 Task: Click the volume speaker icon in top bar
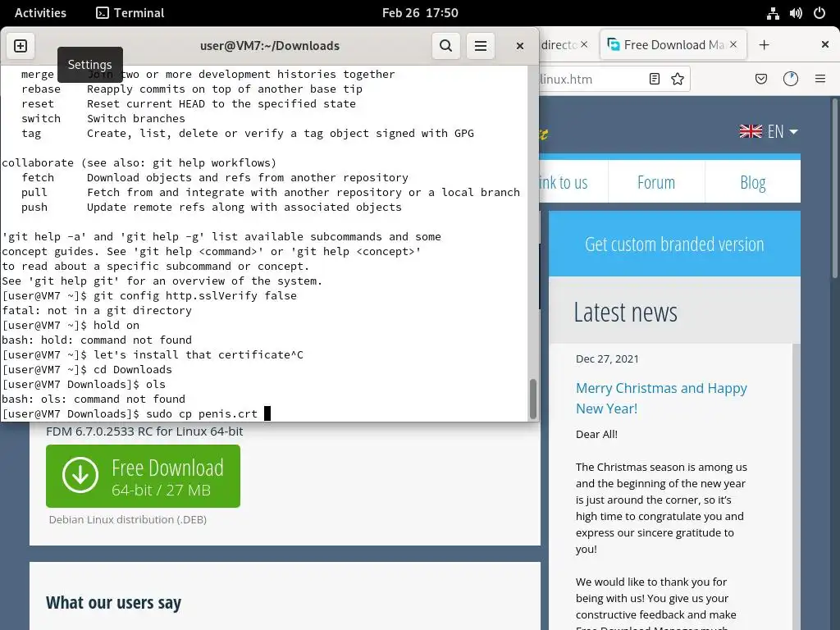tap(796, 13)
